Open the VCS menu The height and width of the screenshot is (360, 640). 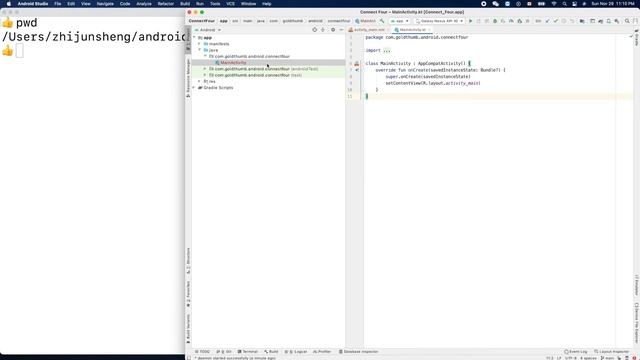pos(230,4)
